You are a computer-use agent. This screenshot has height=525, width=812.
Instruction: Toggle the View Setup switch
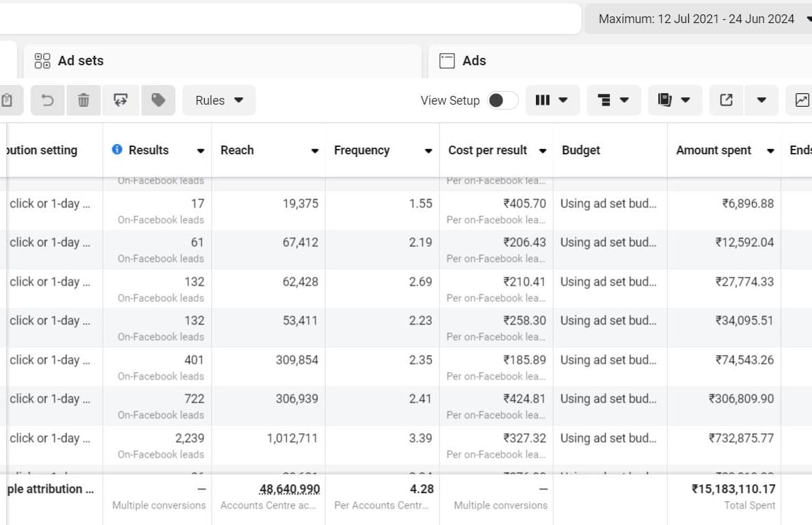pyautogui.click(x=503, y=101)
